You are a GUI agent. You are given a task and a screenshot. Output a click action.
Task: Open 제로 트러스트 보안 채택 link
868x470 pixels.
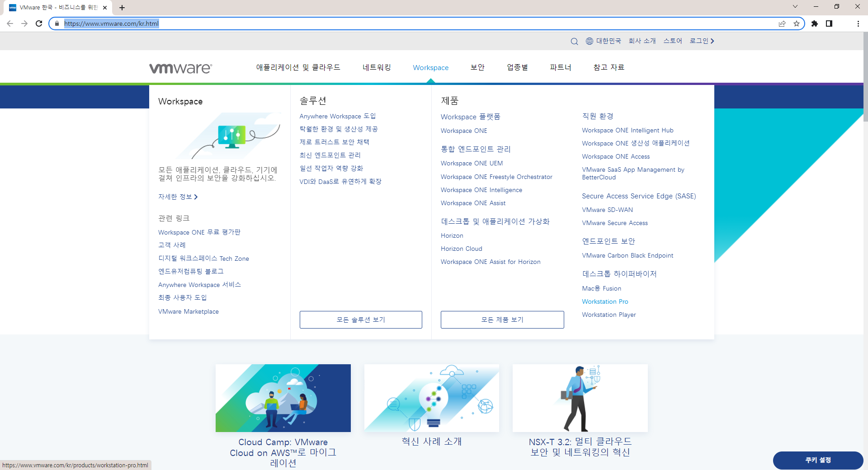[x=335, y=142]
